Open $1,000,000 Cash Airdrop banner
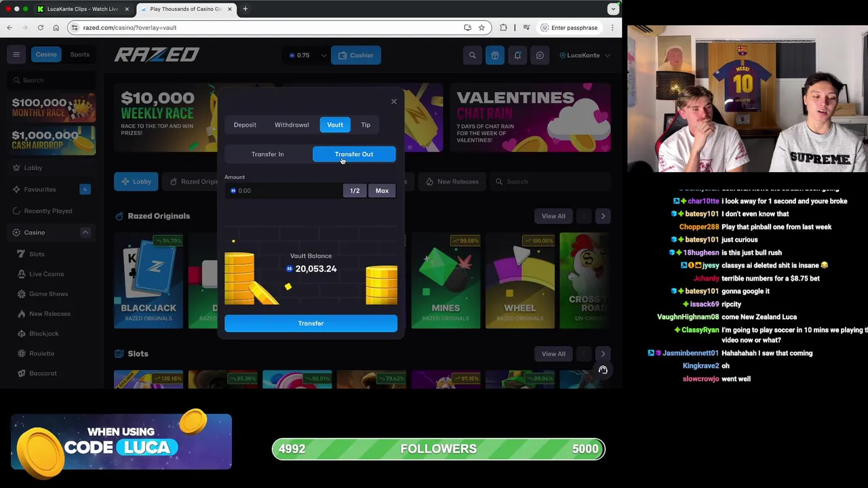 pos(53,140)
